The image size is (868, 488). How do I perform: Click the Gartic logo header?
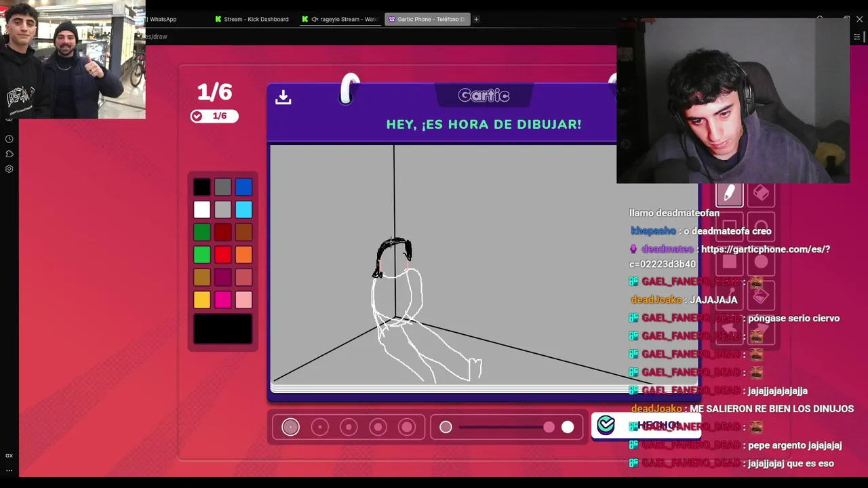(484, 96)
